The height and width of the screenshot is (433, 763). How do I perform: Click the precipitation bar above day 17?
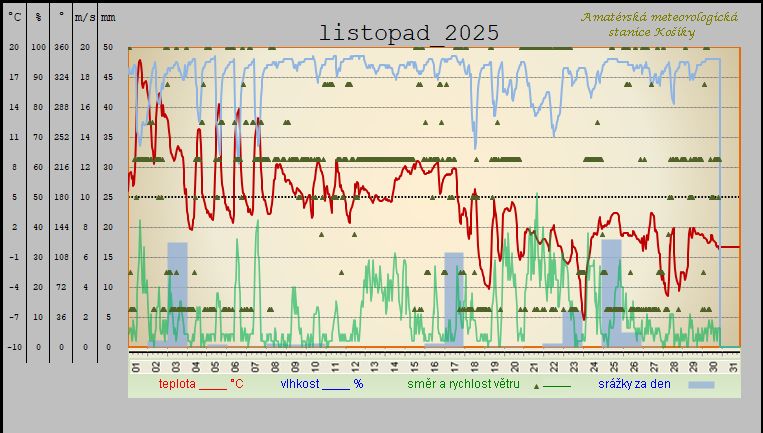click(x=454, y=300)
